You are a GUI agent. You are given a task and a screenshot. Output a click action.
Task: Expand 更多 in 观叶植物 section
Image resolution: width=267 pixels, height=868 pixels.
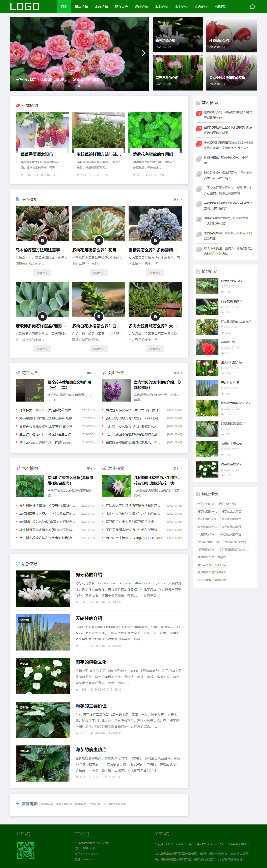click(x=178, y=373)
